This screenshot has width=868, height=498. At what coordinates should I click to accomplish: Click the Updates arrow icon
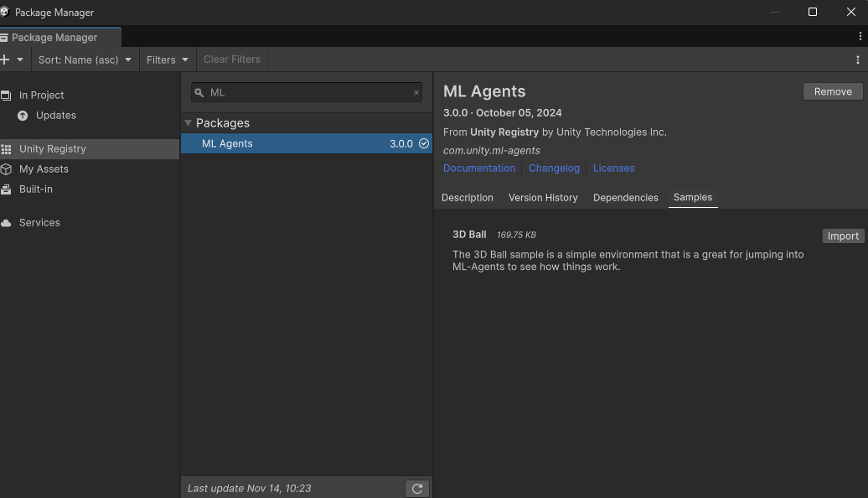pyautogui.click(x=23, y=115)
